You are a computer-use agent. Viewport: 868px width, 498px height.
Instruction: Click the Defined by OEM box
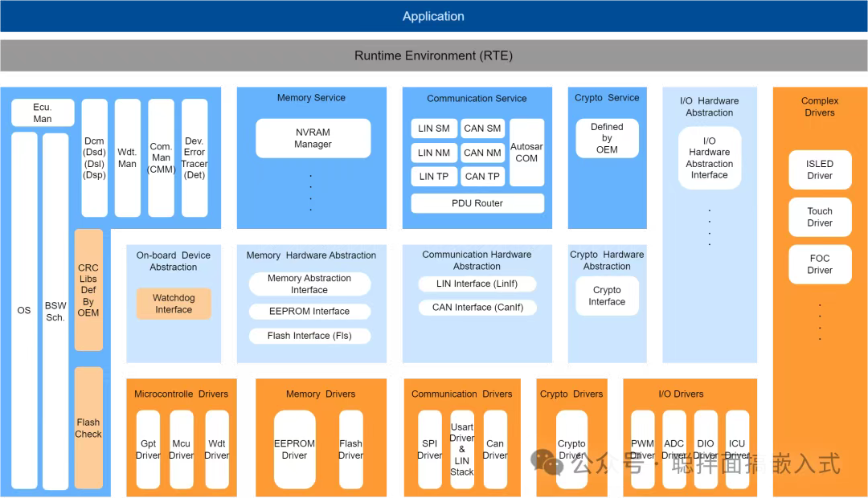[607, 138]
